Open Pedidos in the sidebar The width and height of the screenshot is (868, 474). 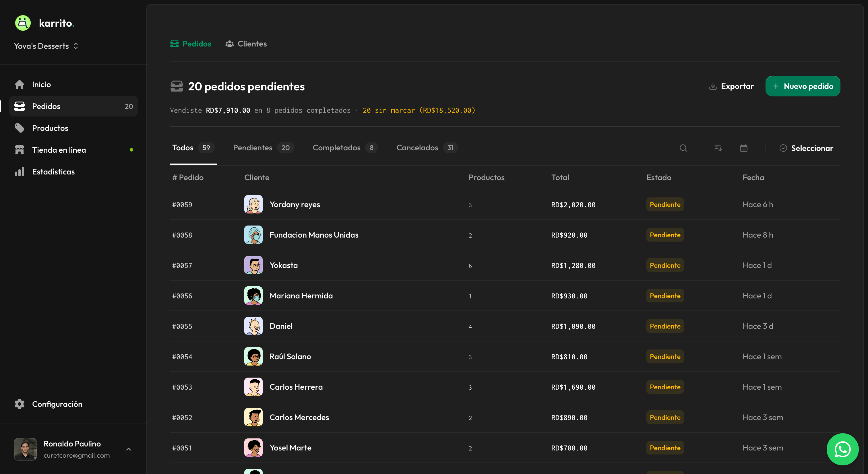73,106
